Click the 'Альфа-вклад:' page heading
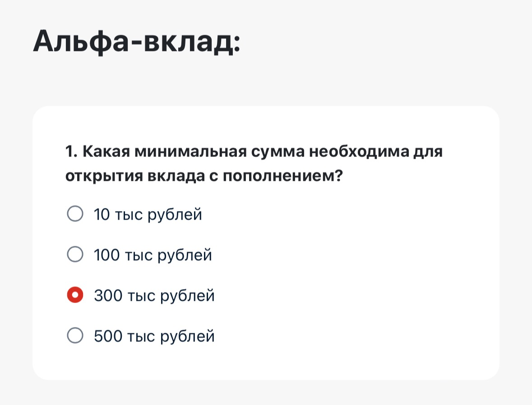 pos(136,41)
